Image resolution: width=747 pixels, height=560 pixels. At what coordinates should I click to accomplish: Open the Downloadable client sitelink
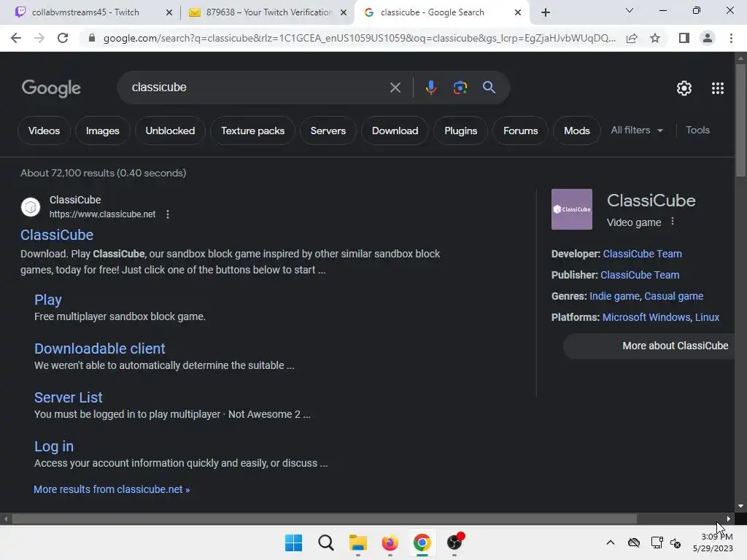tap(99, 349)
